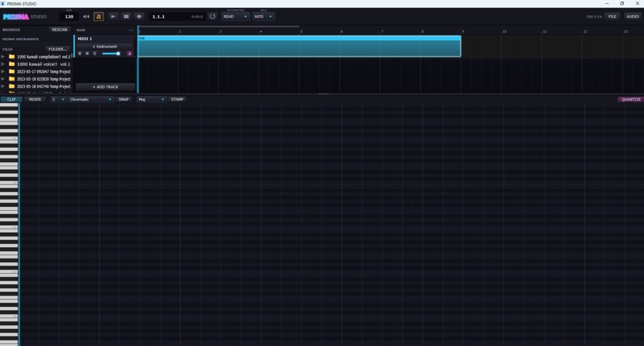Click the + ADD TRACK button

(106, 87)
